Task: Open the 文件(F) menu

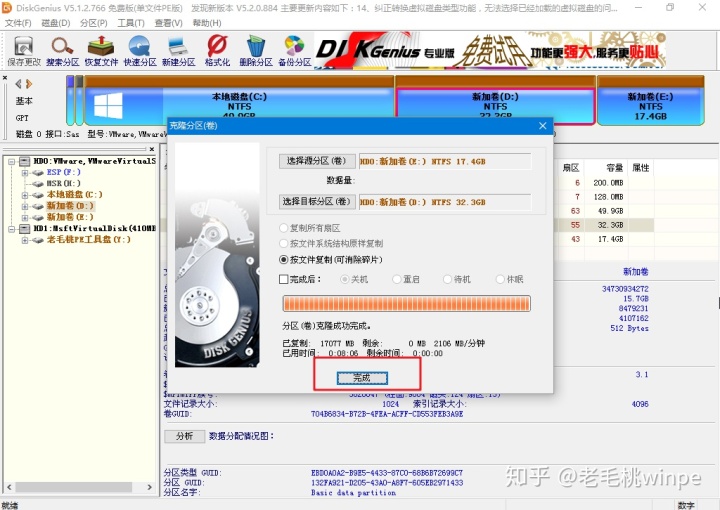Action: tap(18, 23)
